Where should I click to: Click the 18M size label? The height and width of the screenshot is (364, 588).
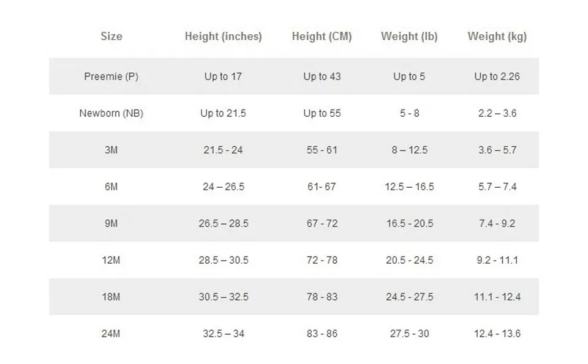pyautogui.click(x=111, y=297)
